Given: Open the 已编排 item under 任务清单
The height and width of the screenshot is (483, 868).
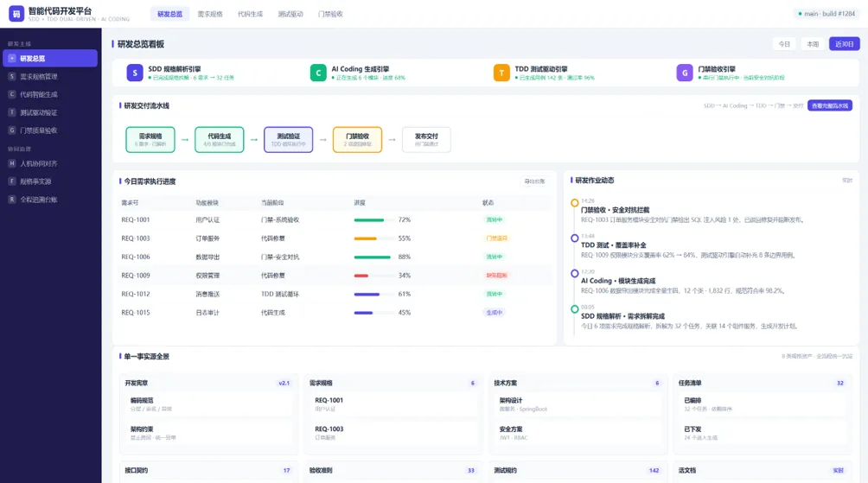Looking at the screenshot, I should point(763,404).
